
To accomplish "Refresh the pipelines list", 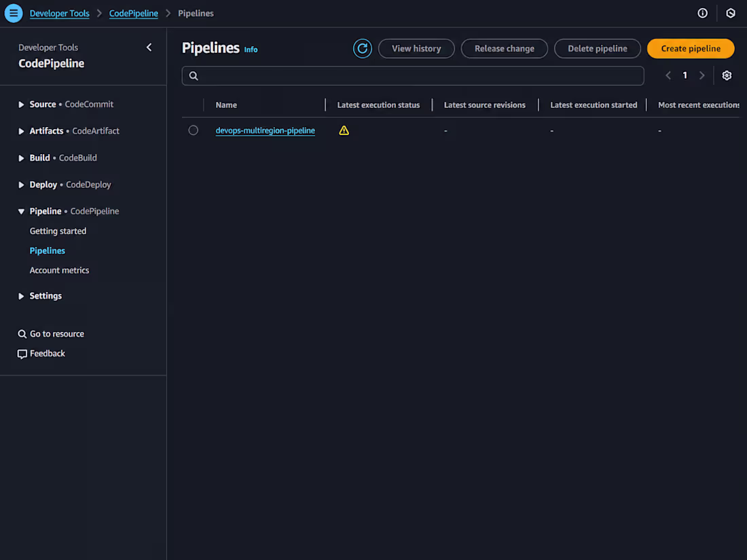I will [x=362, y=49].
